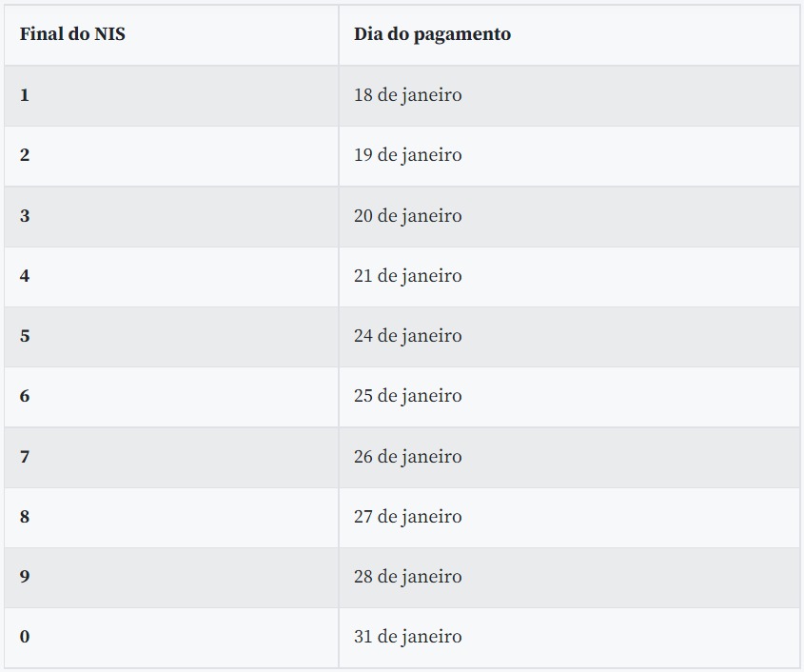
Task: Click the "27 de janeiro" date cell
Action: pyautogui.click(x=407, y=517)
